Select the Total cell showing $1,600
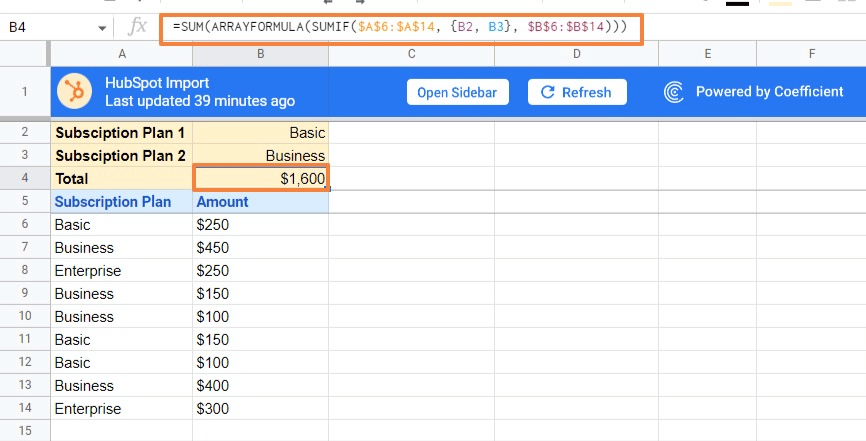 (x=261, y=178)
